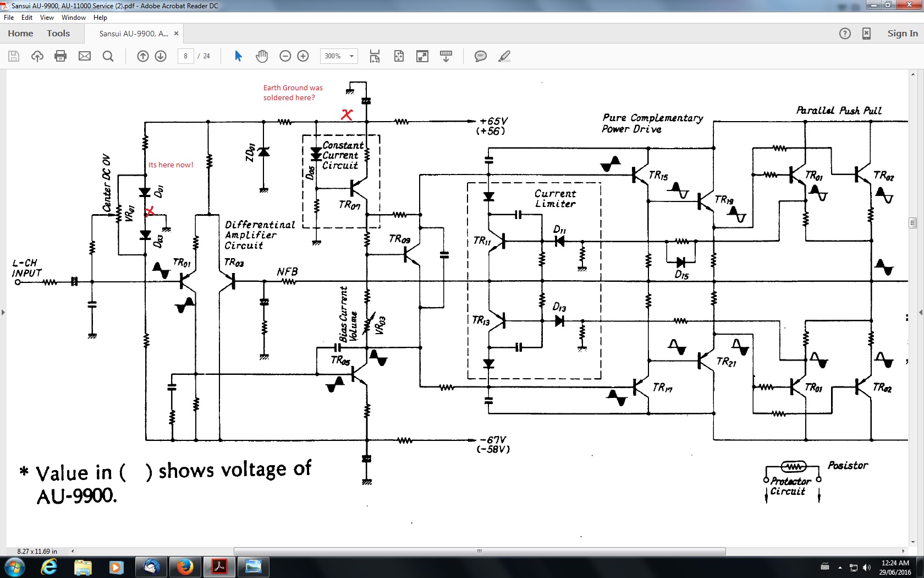Close the Sansui AU-9900 document tab
924x578 pixels.
click(177, 34)
